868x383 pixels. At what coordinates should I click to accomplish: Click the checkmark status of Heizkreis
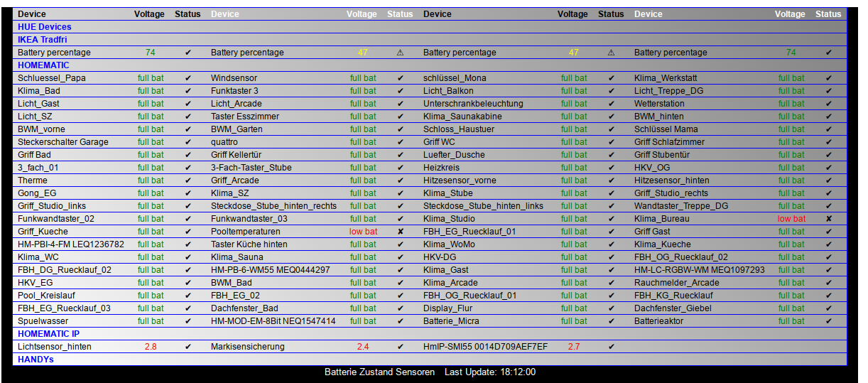point(612,168)
